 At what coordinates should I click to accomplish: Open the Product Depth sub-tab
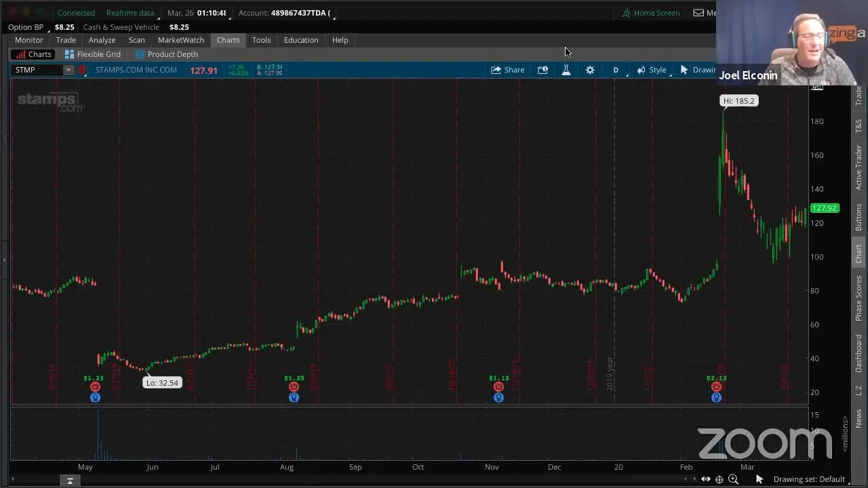point(167,54)
